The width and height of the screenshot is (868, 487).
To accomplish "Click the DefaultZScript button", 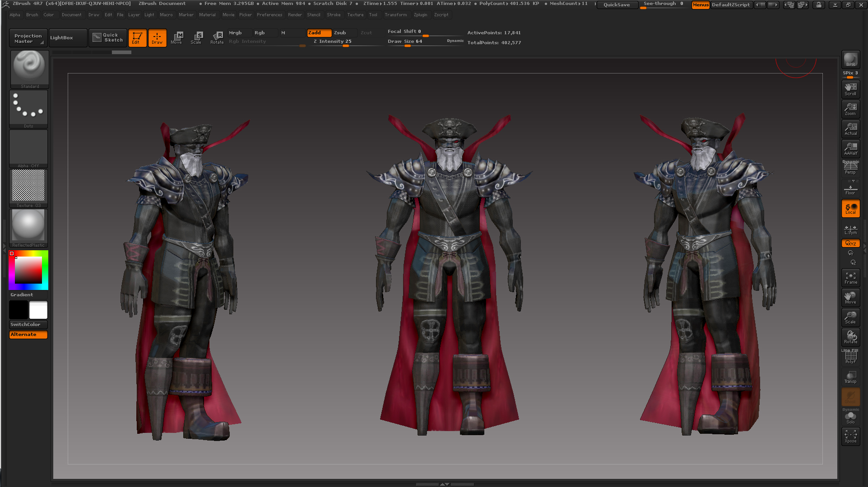I will 731,5.
